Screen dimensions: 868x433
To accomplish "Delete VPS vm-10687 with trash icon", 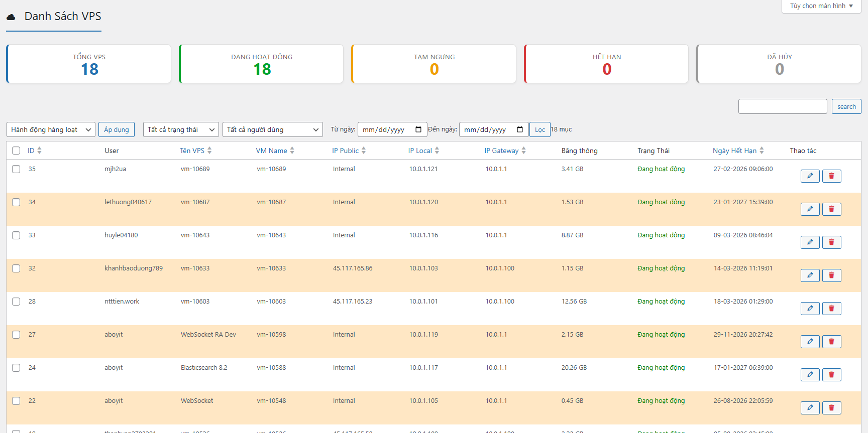I will pos(831,209).
